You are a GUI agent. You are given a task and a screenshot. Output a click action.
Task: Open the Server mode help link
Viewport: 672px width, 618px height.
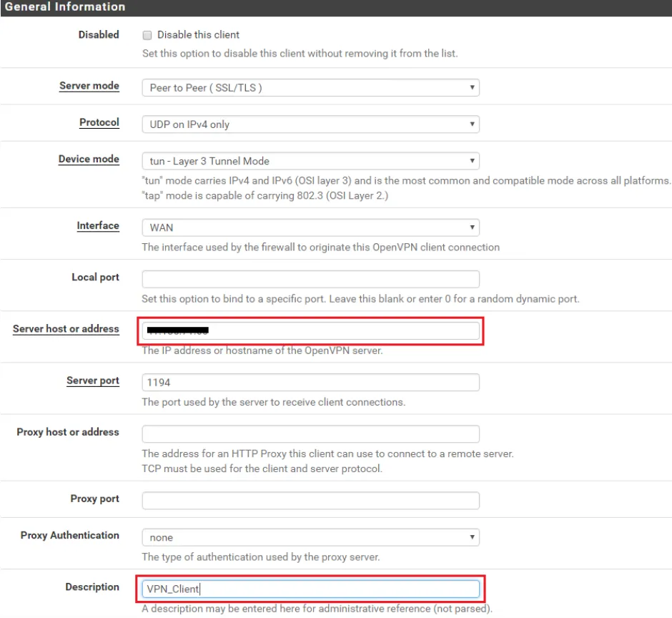click(x=89, y=85)
